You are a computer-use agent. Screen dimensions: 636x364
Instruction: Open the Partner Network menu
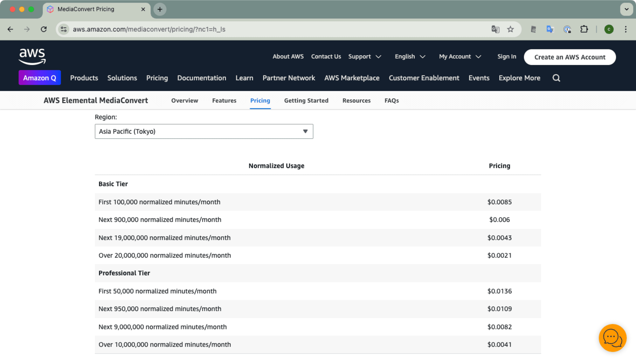click(x=289, y=78)
